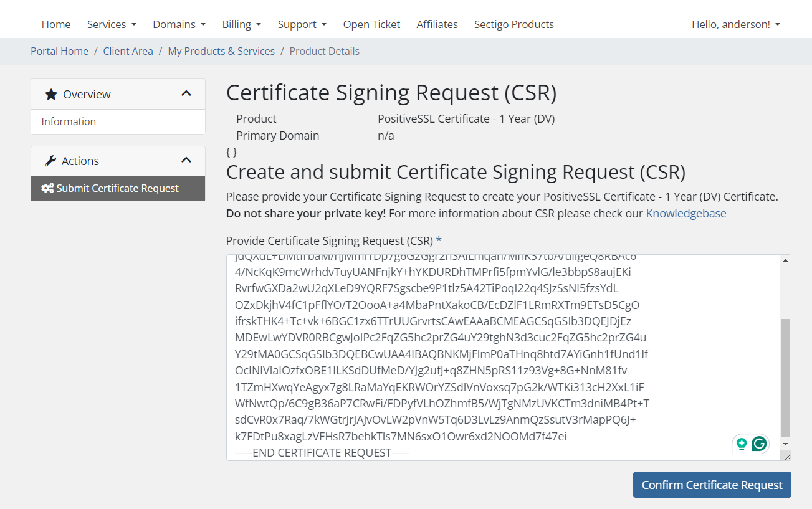
Task: Open the Knowledgebase link
Action: (x=686, y=213)
